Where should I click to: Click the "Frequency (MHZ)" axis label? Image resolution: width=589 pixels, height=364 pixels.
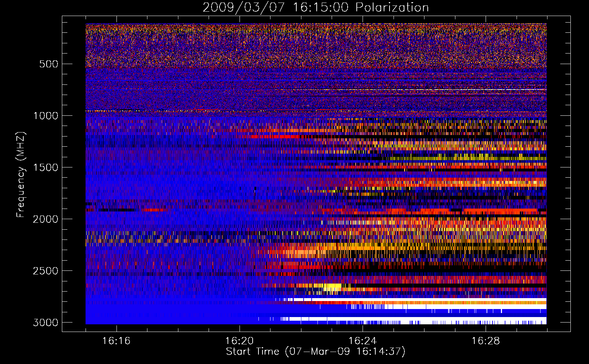(21, 175)
